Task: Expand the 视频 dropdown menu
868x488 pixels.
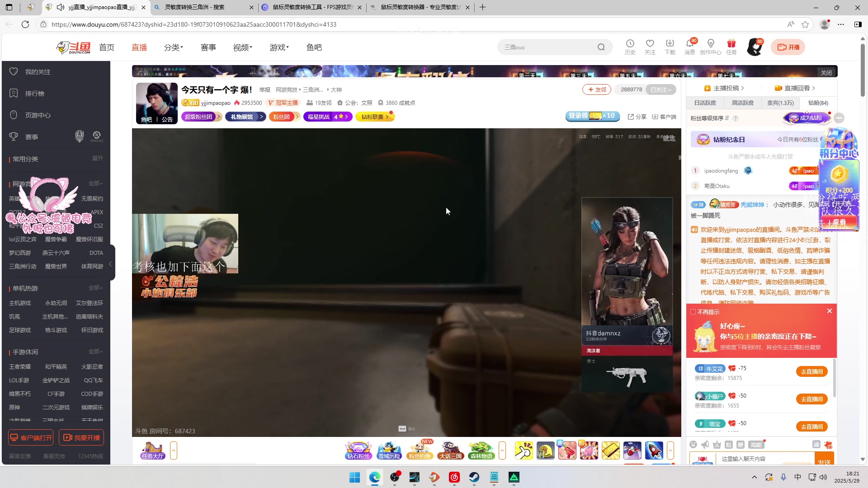Action: click(243, 47)
